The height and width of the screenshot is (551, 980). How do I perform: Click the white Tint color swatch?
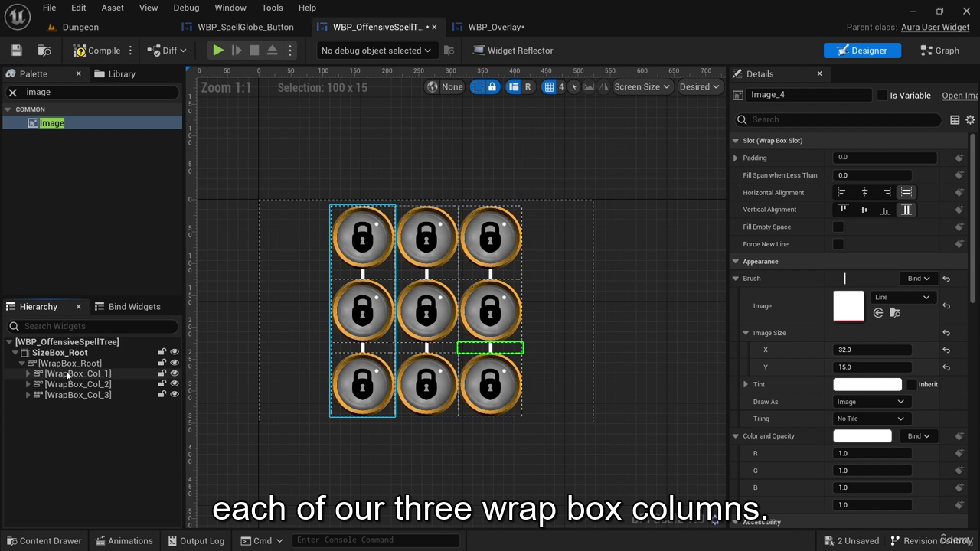pyautogui.click(x=867, y=384)
